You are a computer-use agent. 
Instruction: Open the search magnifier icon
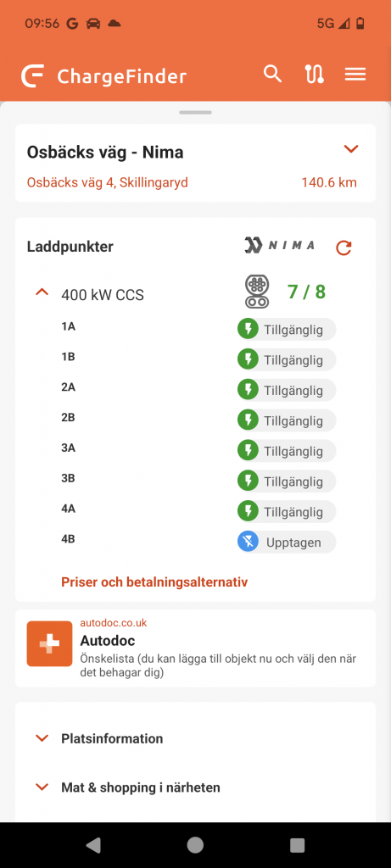pyautogui.click(x=272, y=74)
